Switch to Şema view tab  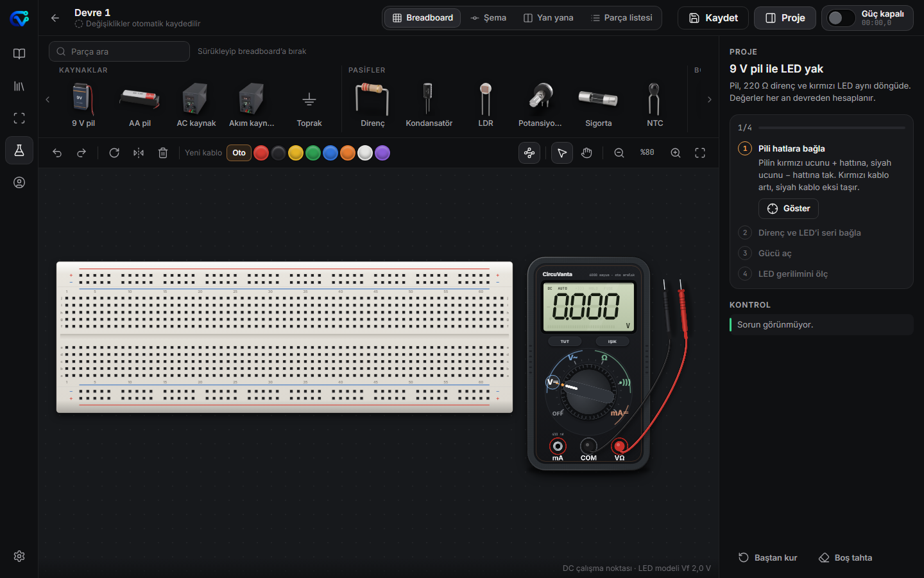[x=488, y=18]
